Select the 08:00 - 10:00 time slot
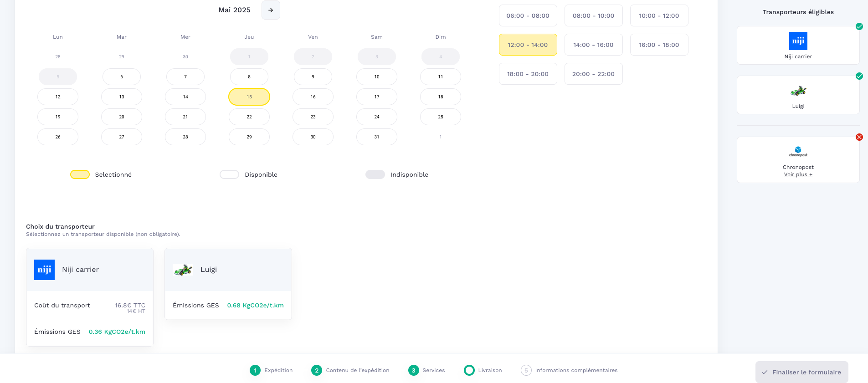Image resolution: width=868 pixels, height=383 pixels. pyautogui.click(x=593, y=15)
